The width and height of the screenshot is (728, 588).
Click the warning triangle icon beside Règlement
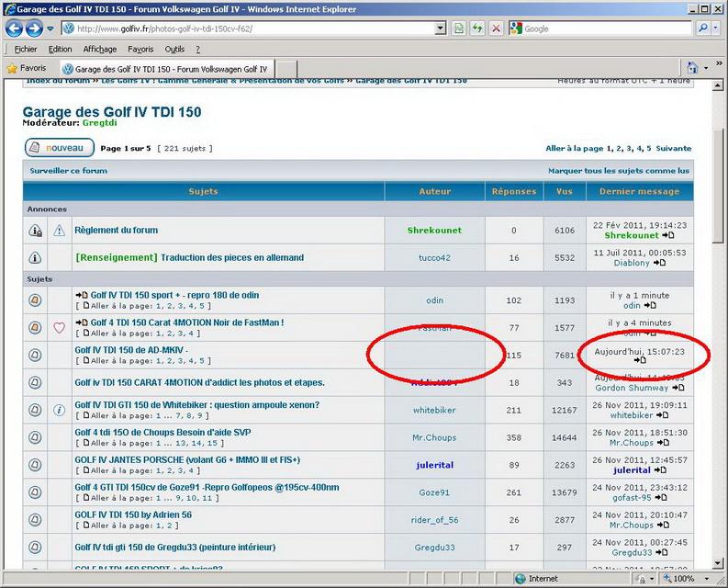tap(59, 230)
